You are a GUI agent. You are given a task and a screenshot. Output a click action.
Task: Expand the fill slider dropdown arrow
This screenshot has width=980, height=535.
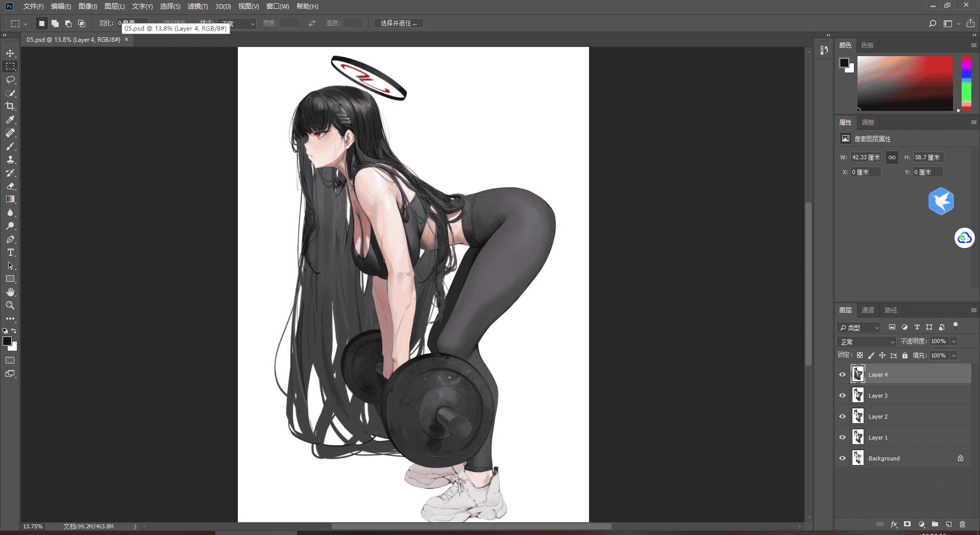point(953,355)
